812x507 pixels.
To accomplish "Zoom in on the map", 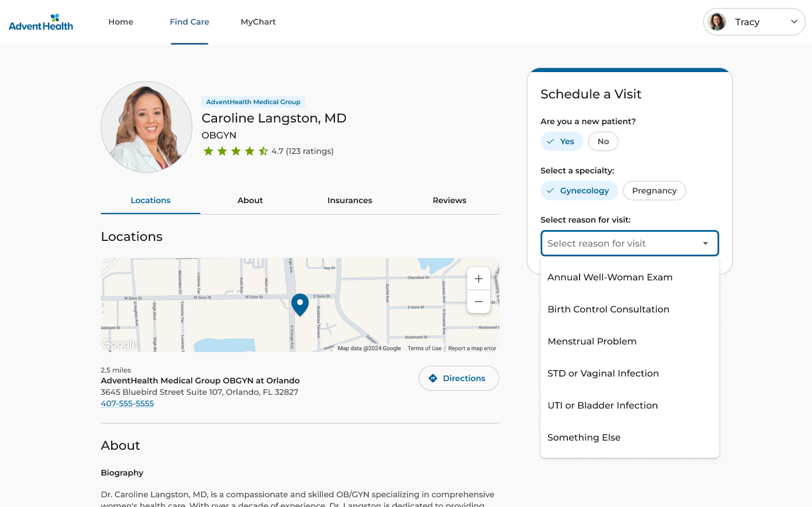I will click(479, 279).
